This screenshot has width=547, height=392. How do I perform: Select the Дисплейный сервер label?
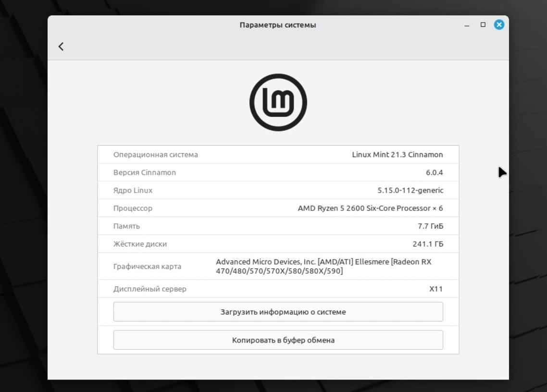149,289
